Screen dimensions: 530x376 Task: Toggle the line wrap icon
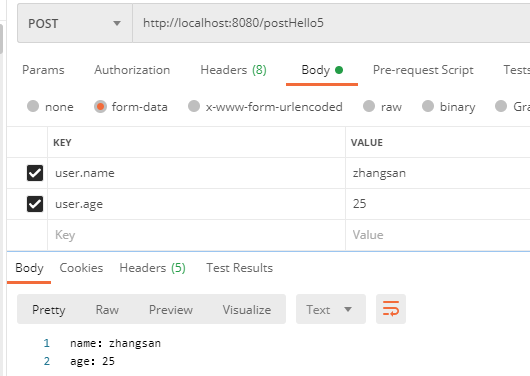391,309
